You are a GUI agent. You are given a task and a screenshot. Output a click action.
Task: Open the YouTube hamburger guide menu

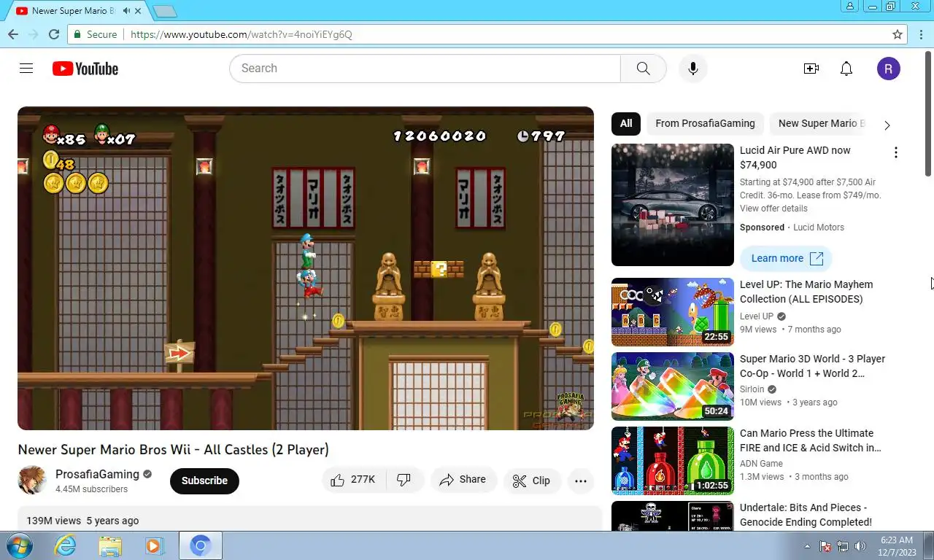[26, 69]
